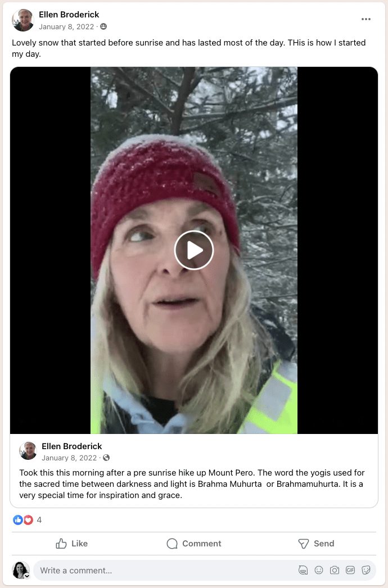Viewport: 388px width, 588px height.
Task: Open the top January 8, 2022 timestamp
Action: point(66,27)
